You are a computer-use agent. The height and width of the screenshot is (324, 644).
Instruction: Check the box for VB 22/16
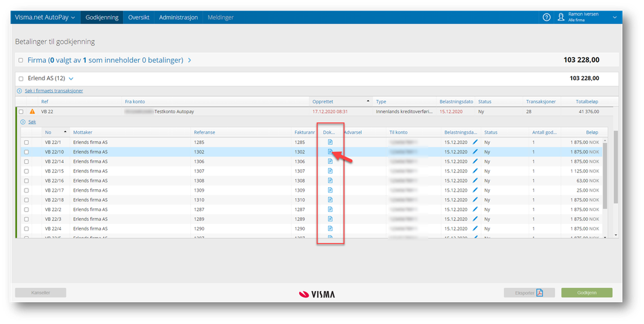pos(26,181)
